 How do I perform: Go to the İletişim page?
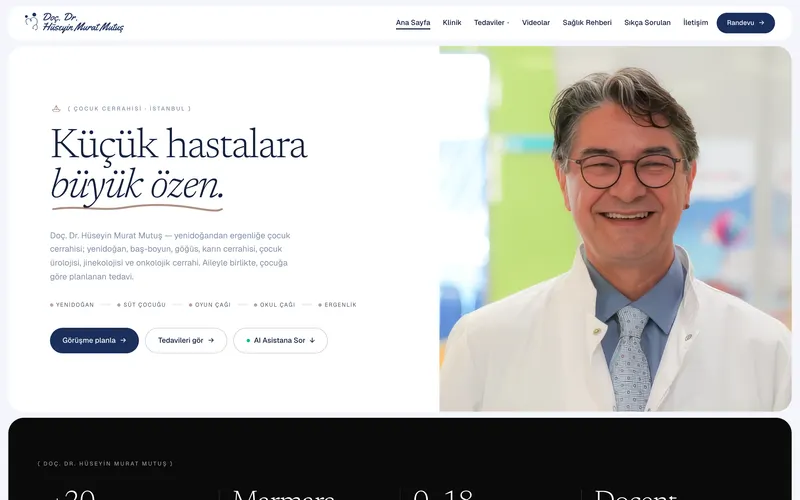tap(695, 23)
